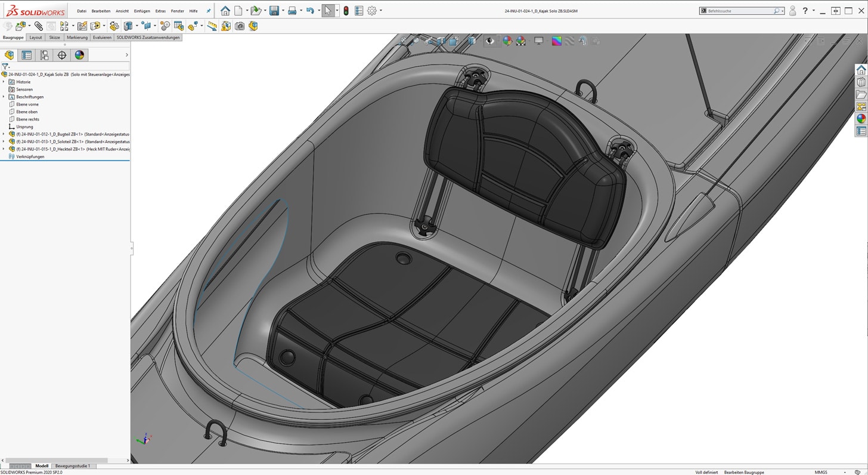Select Ebene oben in the feature tree
The width and height of the screenshot is (868, 475).
[x=27, y=112]
